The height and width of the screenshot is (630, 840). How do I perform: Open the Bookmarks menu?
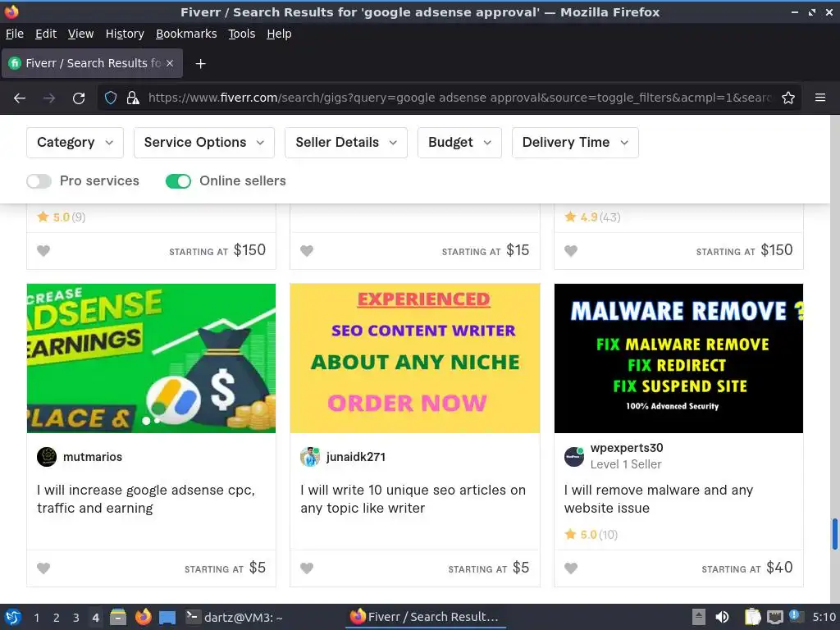pos(186,34)
